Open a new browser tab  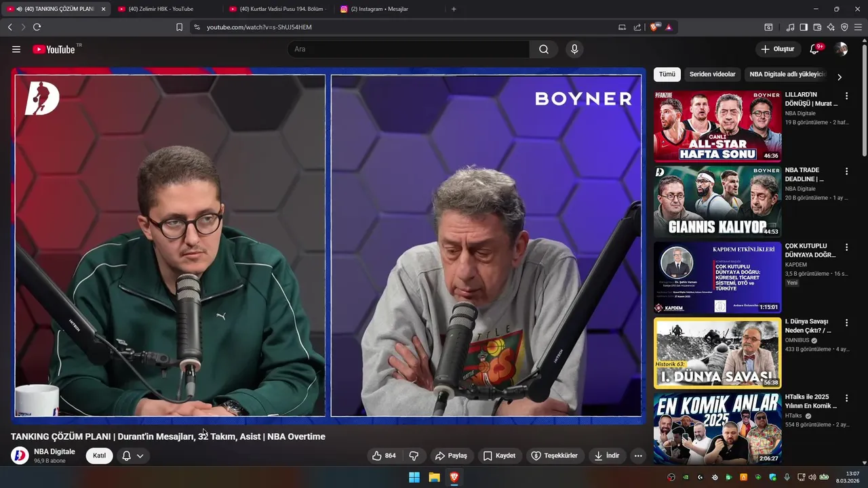tap(454, 9)
